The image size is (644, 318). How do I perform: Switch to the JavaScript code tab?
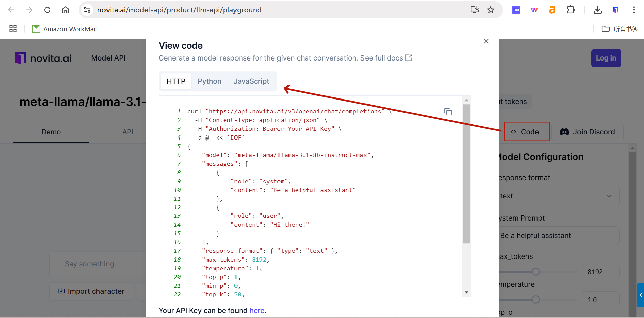click(x=251, y=81)
